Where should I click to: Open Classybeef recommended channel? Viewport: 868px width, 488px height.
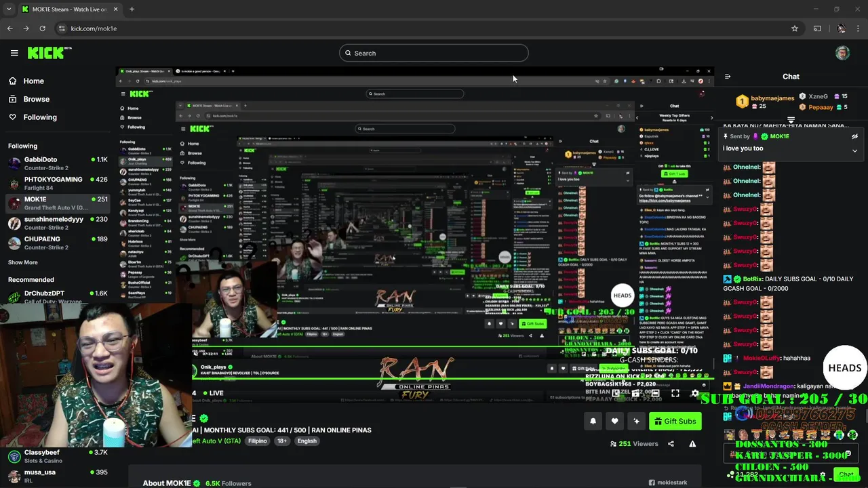58,456
